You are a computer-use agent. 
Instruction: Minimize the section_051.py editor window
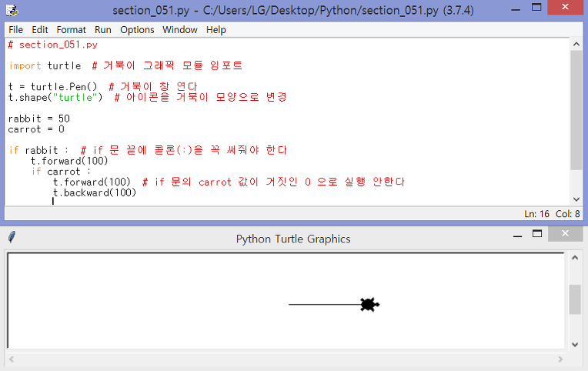pyautogui.click(x=516, y=8)
